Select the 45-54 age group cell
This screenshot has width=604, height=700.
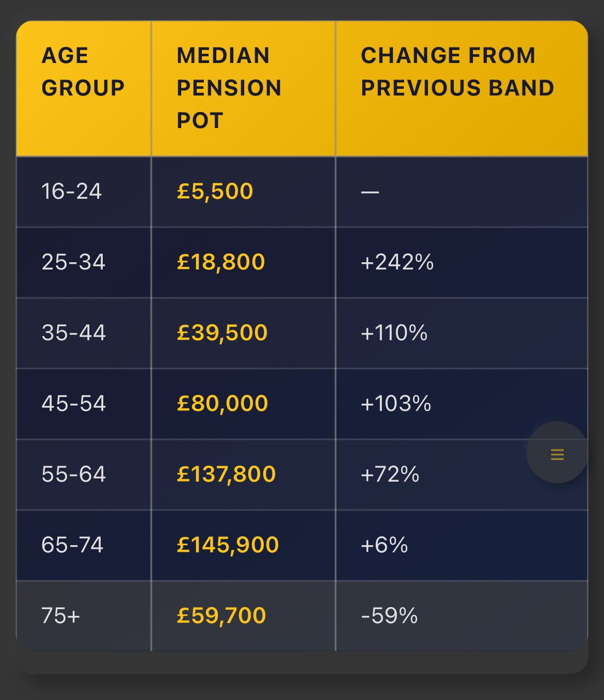pos(73,404)
